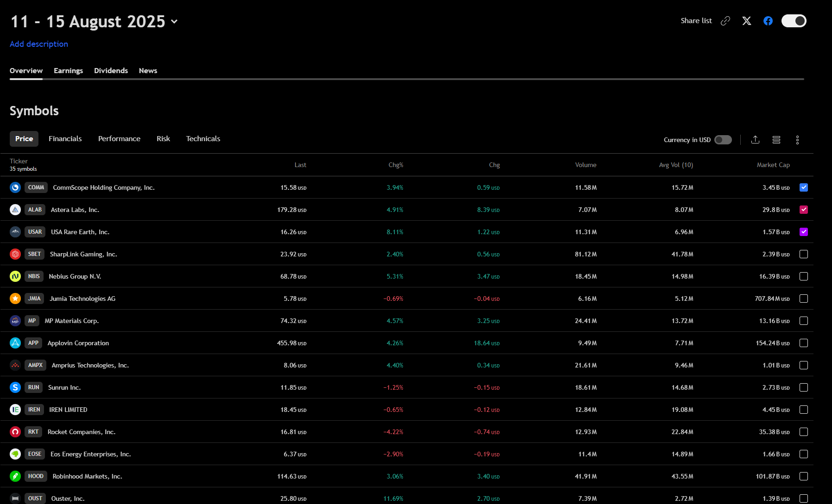The height and width of the screenshot is (504, 832).
Task: Sort by Avg Vol (10) header
Action: 676,165
